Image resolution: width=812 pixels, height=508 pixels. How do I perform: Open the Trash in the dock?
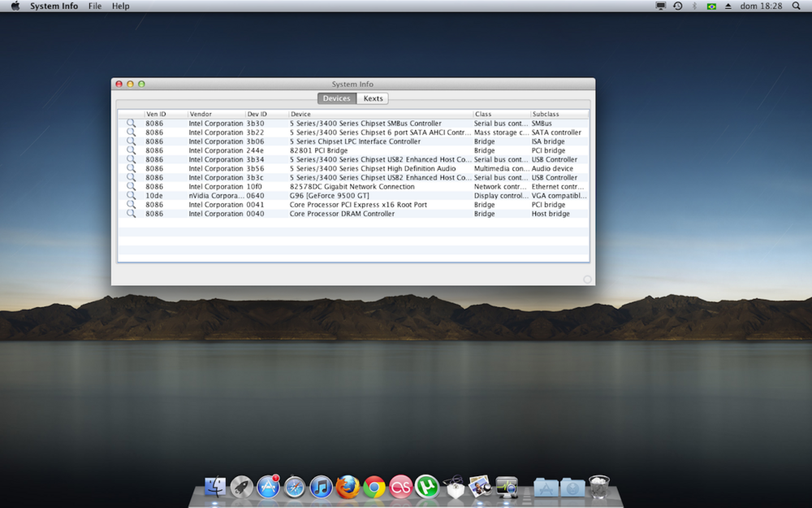pyautogui.click(x=599, y=487)
